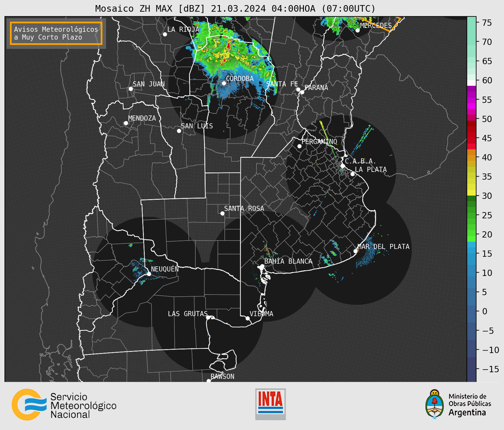Click the Bahía Blanca city marker dot
The width and height of the screenshot is (504, 430).
[x=262, y=266]
